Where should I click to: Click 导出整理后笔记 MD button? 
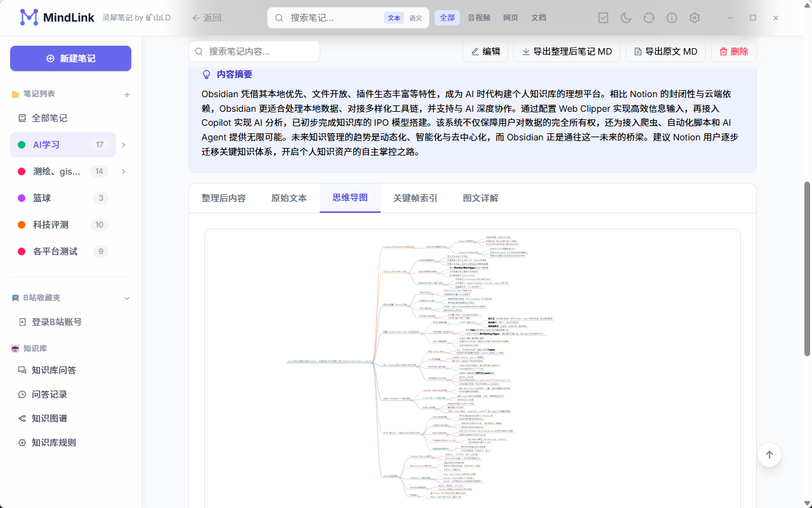click(x=566, y=51)
